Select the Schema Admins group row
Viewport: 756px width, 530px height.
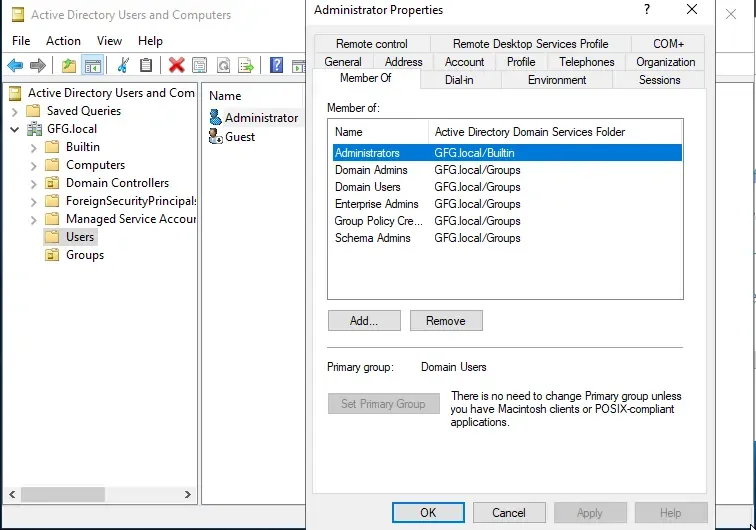tap(507, 238)
